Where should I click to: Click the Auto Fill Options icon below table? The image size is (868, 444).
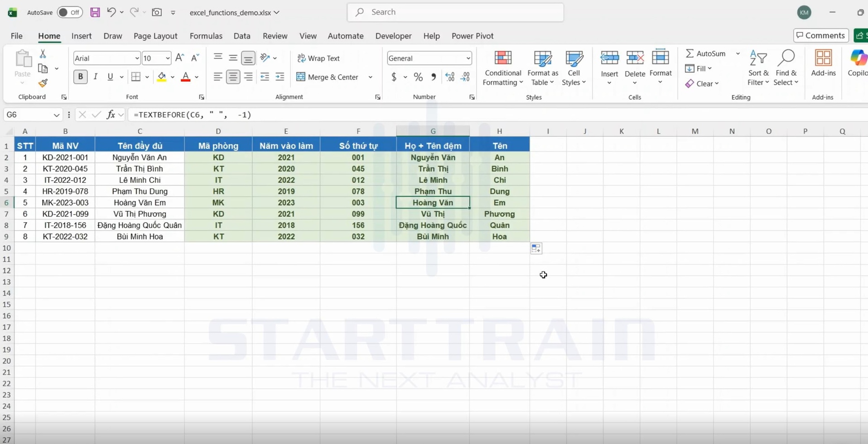click(536, 248)
